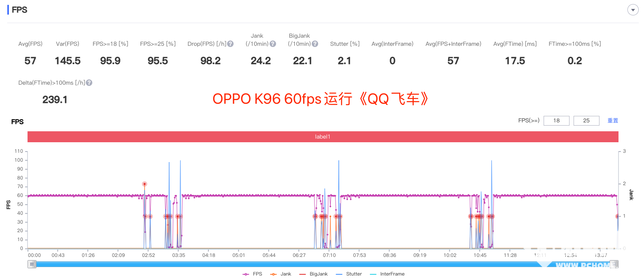Select the red label1 bar
Viewport: 644px width, 280px height.
click(x=323, y=137)
